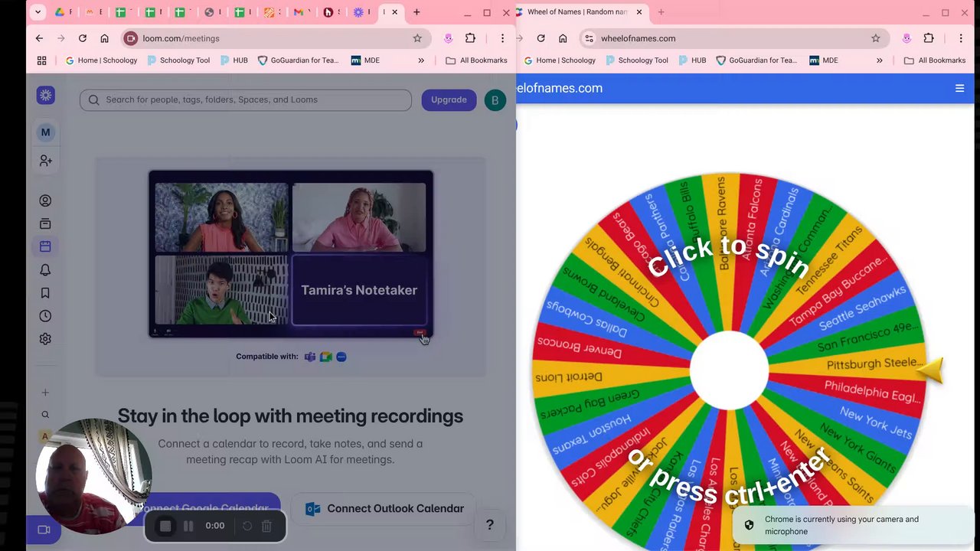The height and width of the screenshot is (551, 980).
Task: Open the Loom help question mark button
Action: [x=490, y=525]
